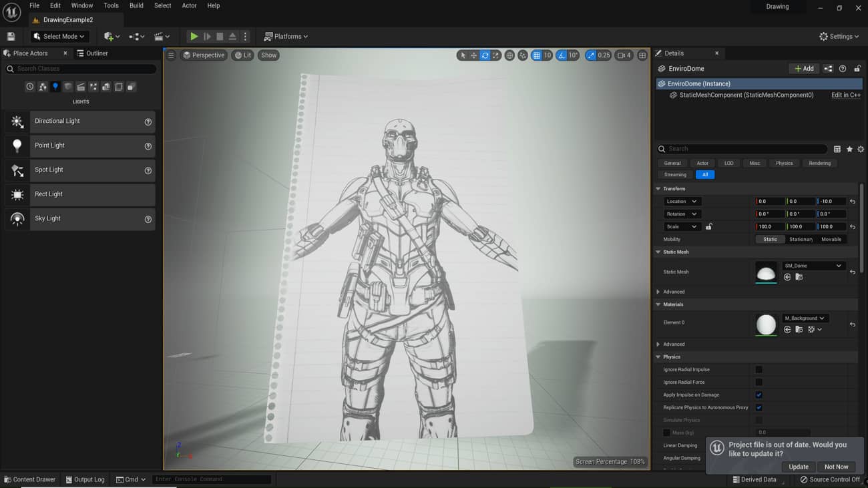Set Mobility to Movable
Image resolution: width=868 pixels, height=488 pixels.
pyautogui.click(x=832, y=239)
